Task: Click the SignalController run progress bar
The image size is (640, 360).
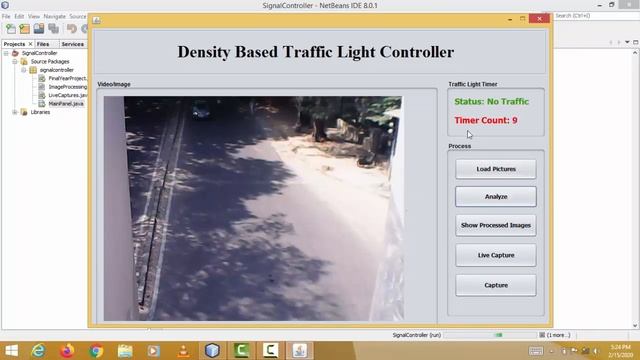Action: pyautogui.click(x=490, y=335)
